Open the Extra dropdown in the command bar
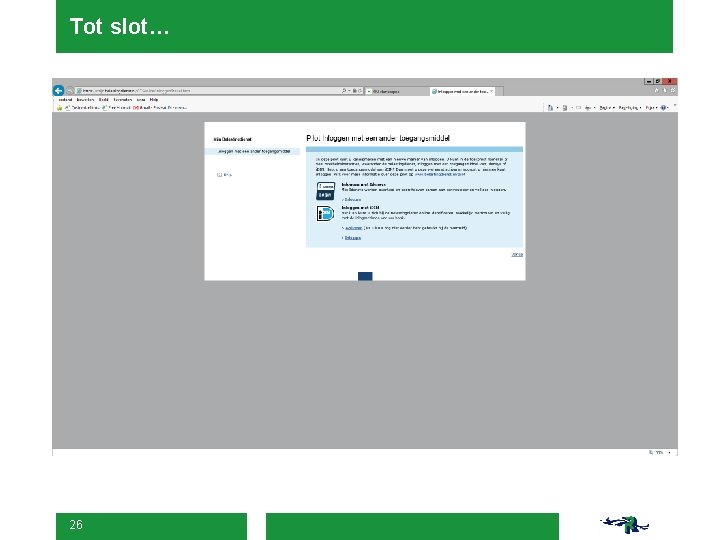The image size is (720, 540). pyautogui.click(x=651, y=108)
